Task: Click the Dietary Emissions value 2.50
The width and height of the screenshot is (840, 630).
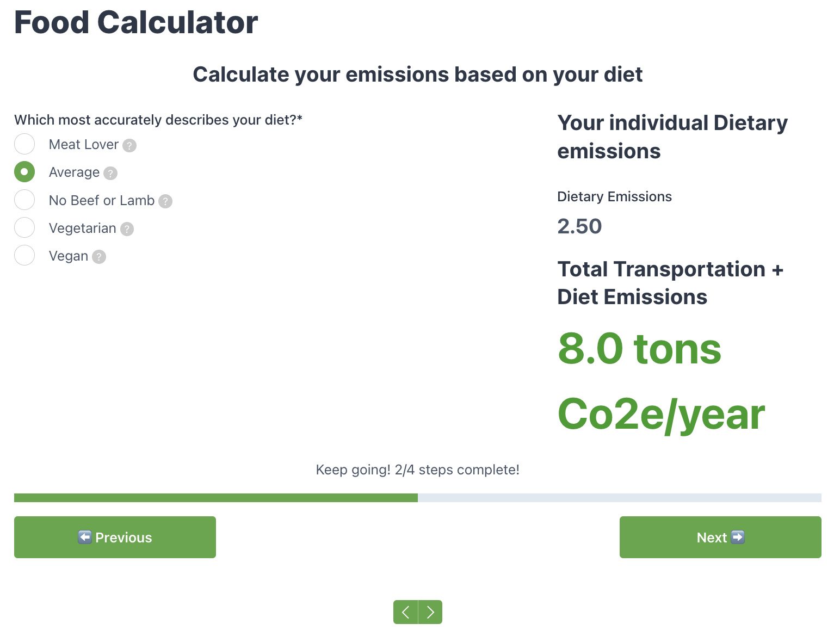Action: (x=579, y=226)
